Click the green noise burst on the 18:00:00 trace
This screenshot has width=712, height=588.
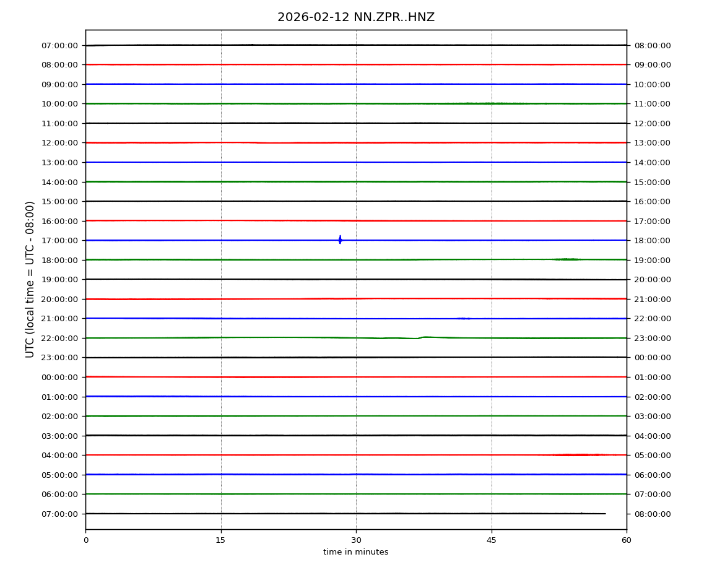click(566, 259)
